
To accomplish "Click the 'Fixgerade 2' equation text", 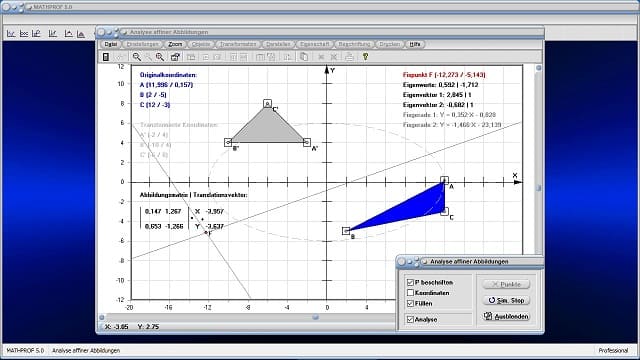I will (x=452, y=125).
